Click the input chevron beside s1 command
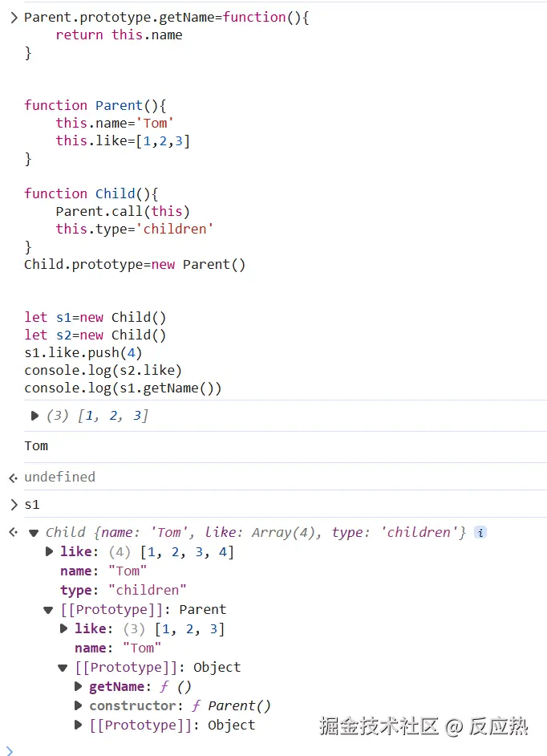The height and width of the screenshot is (756, 547). [14, 505]
